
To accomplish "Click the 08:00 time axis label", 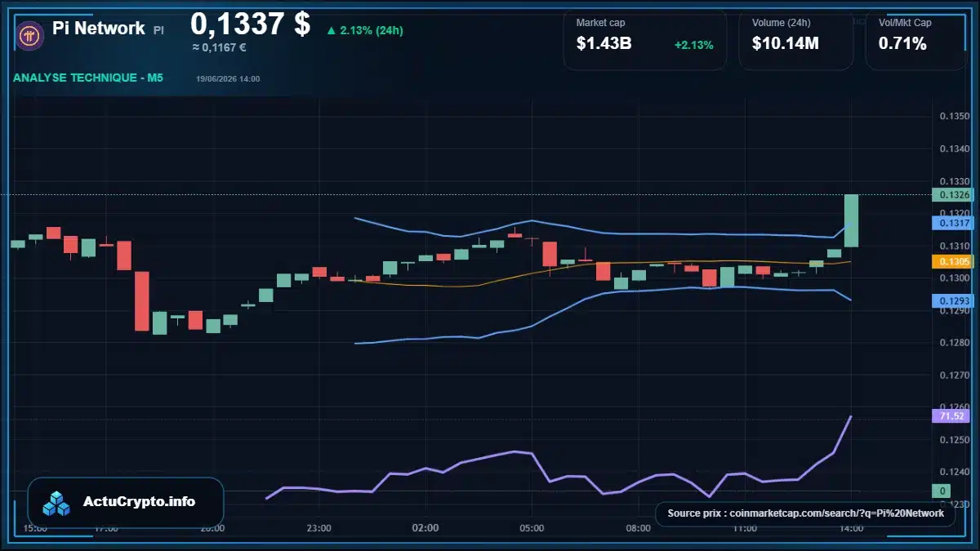I will (x=638, y=528).
